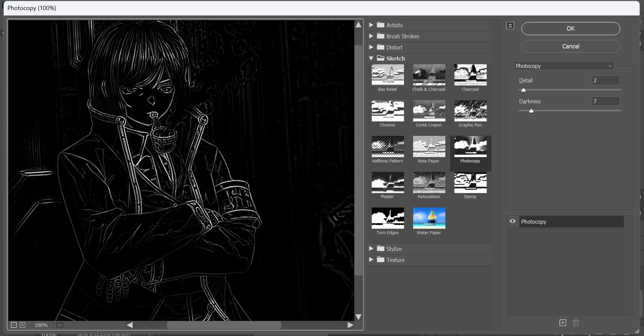Click the zoom in plus icon
The image size is (644, 336).
point(22,325)
